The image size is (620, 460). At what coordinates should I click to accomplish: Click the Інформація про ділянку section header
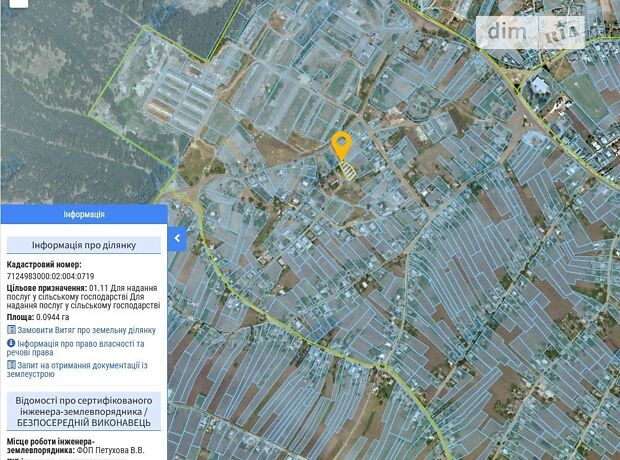coord(83,245)
